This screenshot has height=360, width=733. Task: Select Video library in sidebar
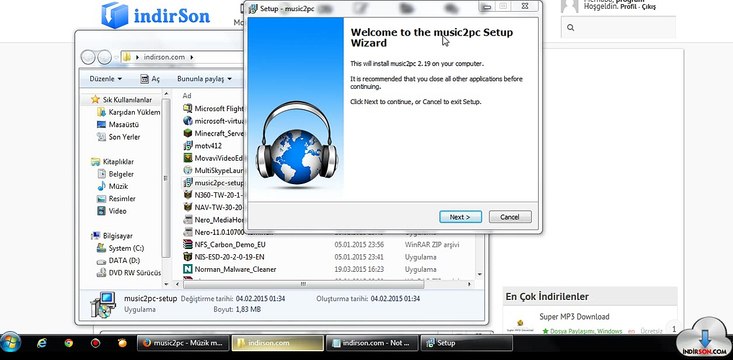pos(111,211)
